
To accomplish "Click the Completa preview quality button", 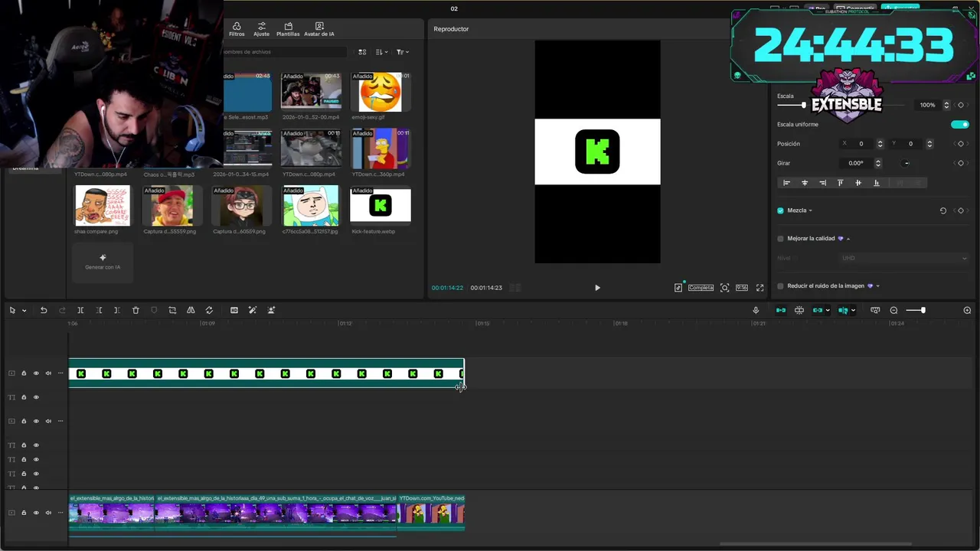I will tap(701, 288).
